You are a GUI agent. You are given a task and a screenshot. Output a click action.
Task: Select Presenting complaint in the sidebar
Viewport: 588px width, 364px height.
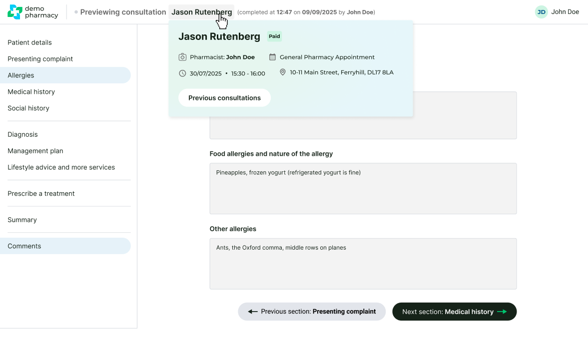click(40, 59)
